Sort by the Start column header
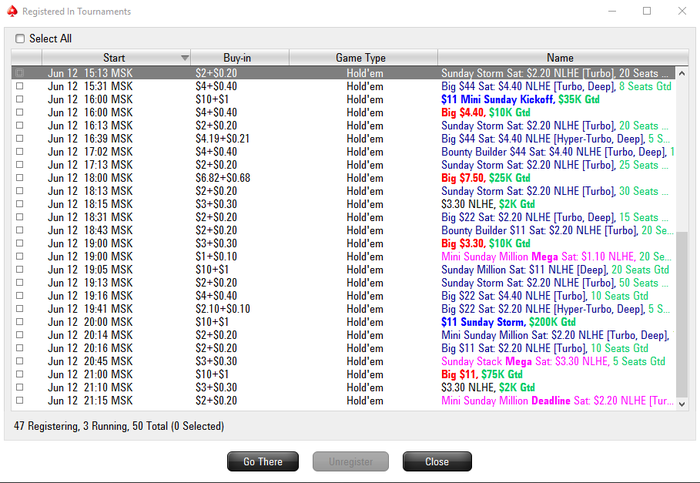Image resolution: width=700 pixels, height=483 pixels. pyautogui.click(x=116, y=58)
